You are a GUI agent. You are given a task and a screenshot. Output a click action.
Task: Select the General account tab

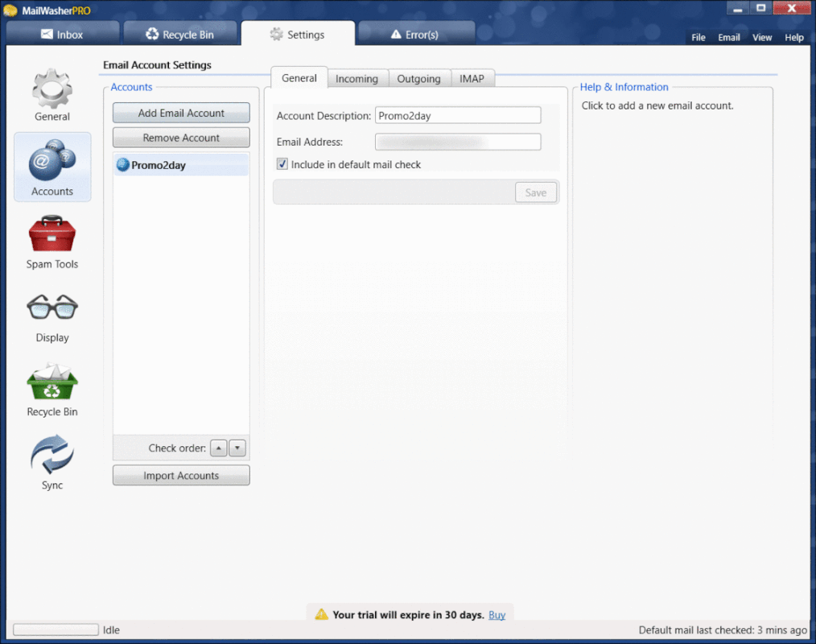point(299,78)
